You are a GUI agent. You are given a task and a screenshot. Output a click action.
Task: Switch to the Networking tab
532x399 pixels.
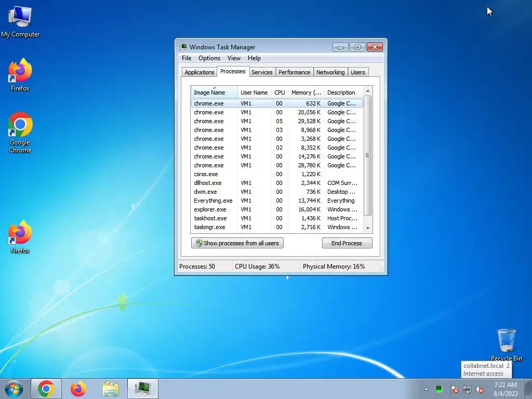pos(330,72)
